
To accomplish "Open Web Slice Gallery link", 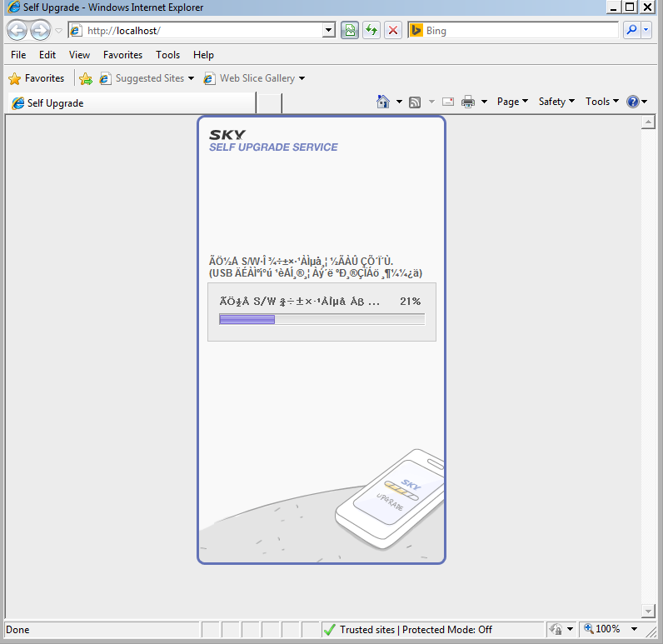I will 250,78.
